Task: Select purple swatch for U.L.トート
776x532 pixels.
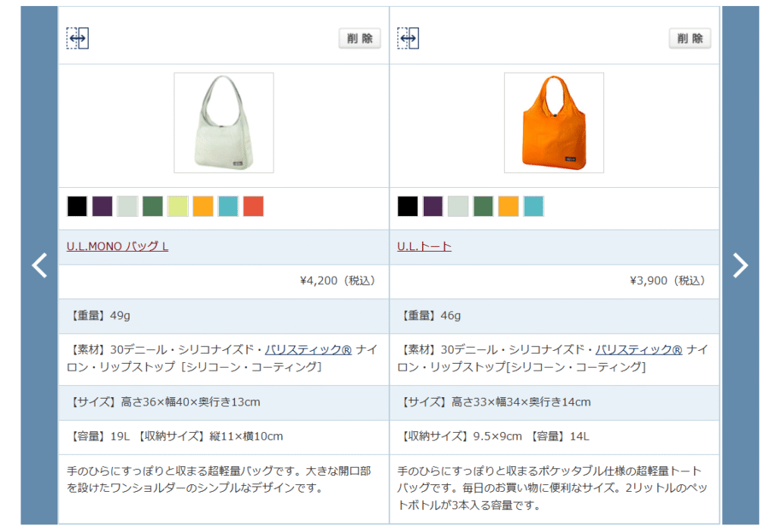Action: pos(433,206)
